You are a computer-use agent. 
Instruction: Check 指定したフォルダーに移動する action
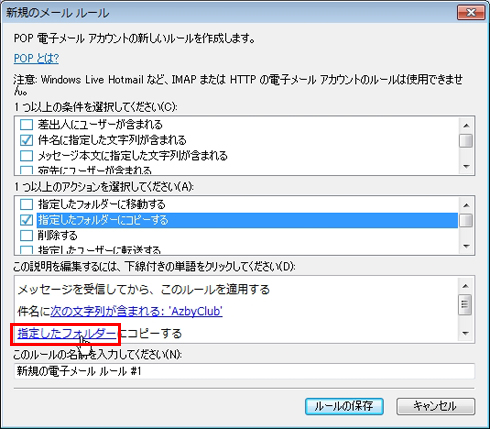pos(26,204)
